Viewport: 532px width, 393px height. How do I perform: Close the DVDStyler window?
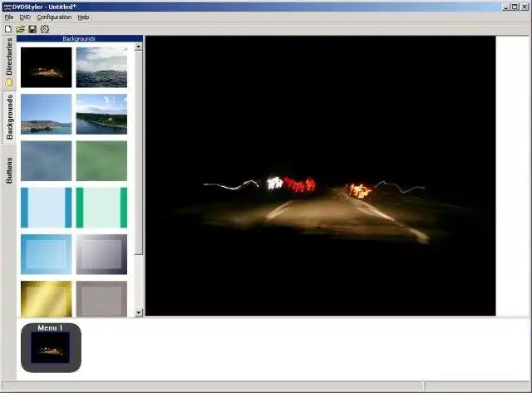[x=525, y=7]
